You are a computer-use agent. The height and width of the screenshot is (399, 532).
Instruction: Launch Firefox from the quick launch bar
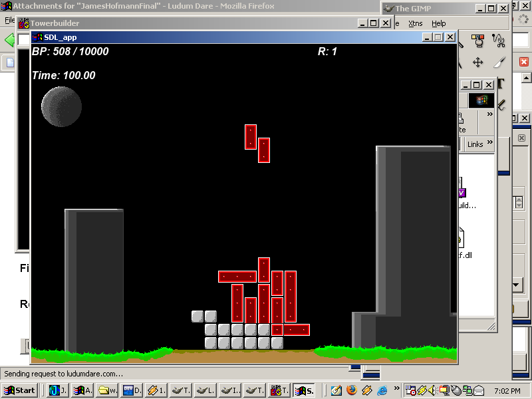[x=352, y=390]
